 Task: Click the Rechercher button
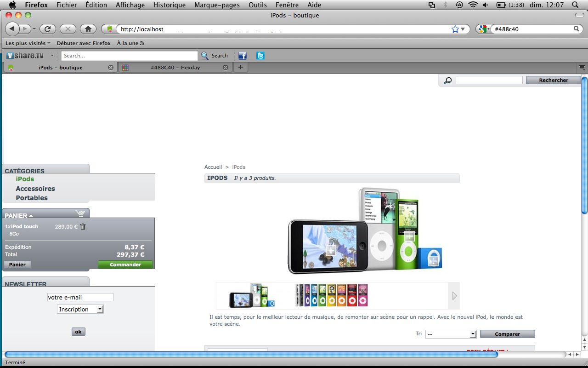(x=554, y=80)
